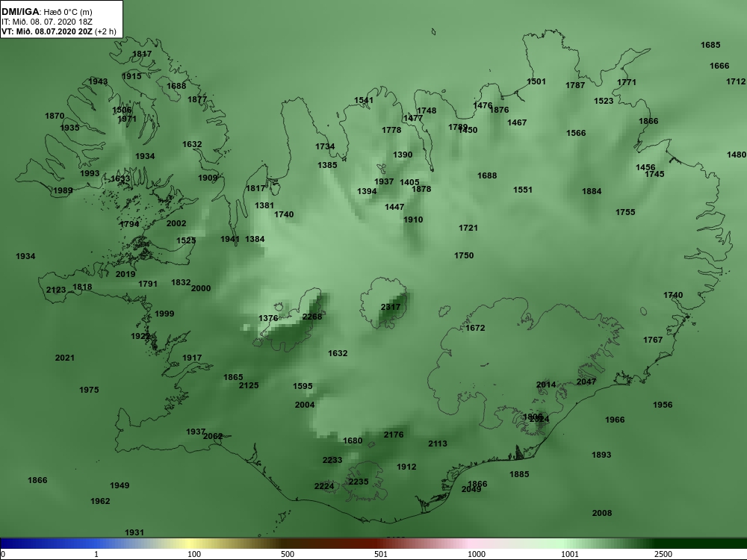
Task: Select the 1390 value label
Action: (403, 155)
